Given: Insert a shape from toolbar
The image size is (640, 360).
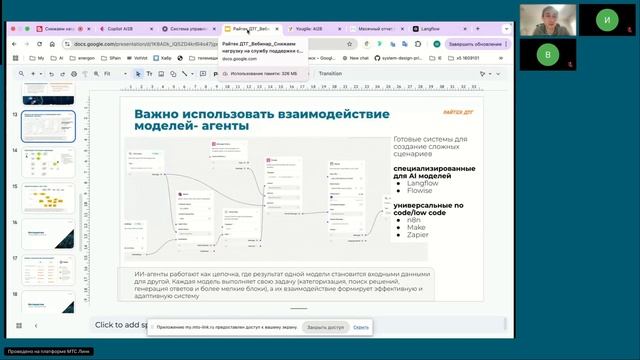Looking at the screenshot, I should (x=173, y=74).
